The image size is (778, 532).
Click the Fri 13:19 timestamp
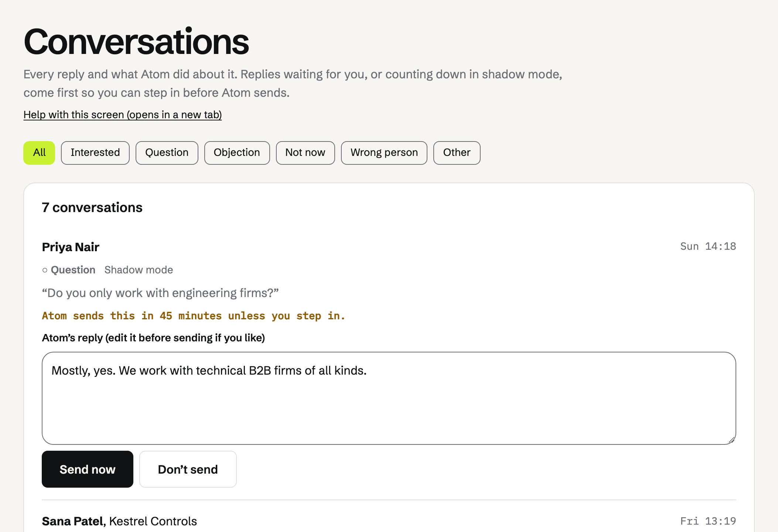pos(708,521)
